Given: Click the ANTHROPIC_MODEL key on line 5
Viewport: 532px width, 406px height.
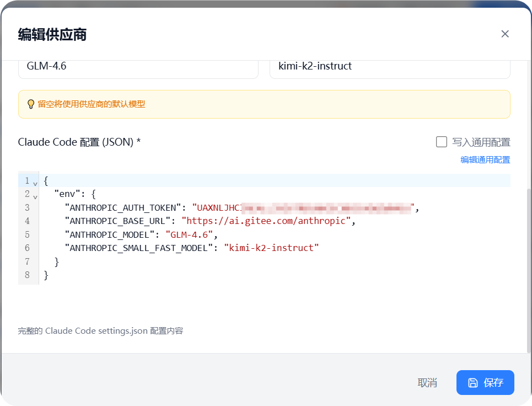Looking at the screenshot, I should point(110,234).
